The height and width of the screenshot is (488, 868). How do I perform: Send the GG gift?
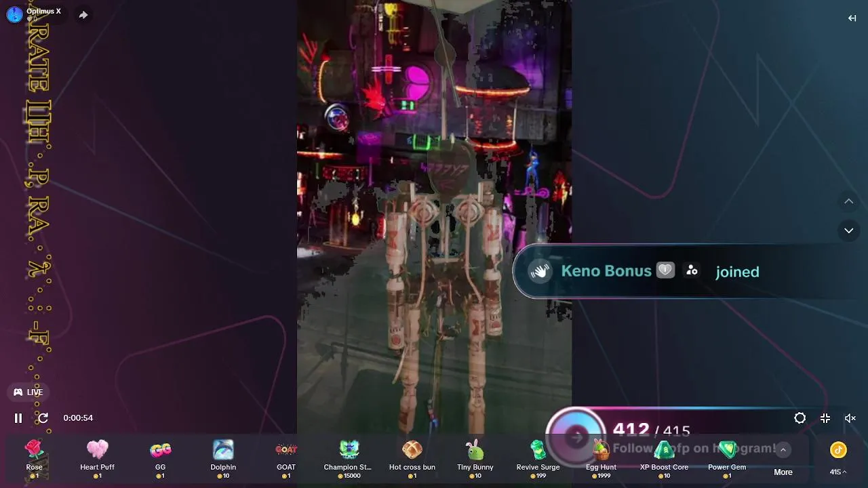tap(160, 459)
